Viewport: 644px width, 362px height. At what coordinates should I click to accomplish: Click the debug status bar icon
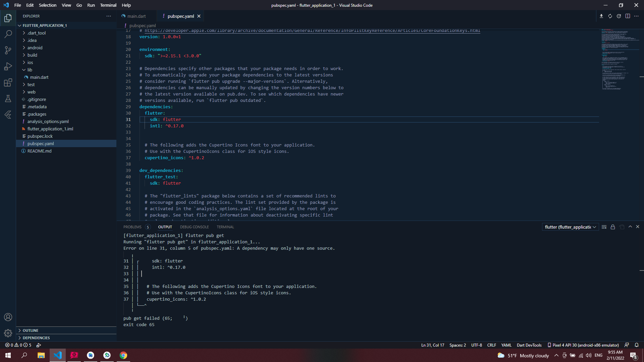point(39,345)
